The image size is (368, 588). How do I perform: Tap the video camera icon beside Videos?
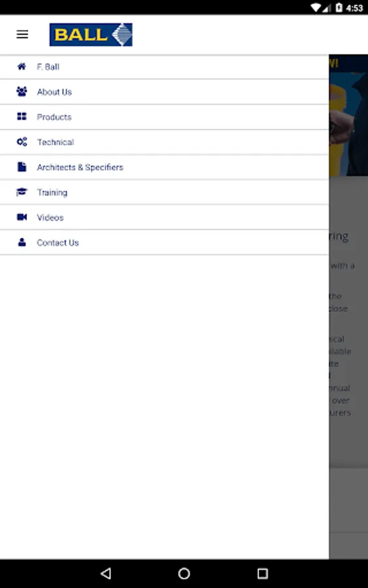(22, 217)
